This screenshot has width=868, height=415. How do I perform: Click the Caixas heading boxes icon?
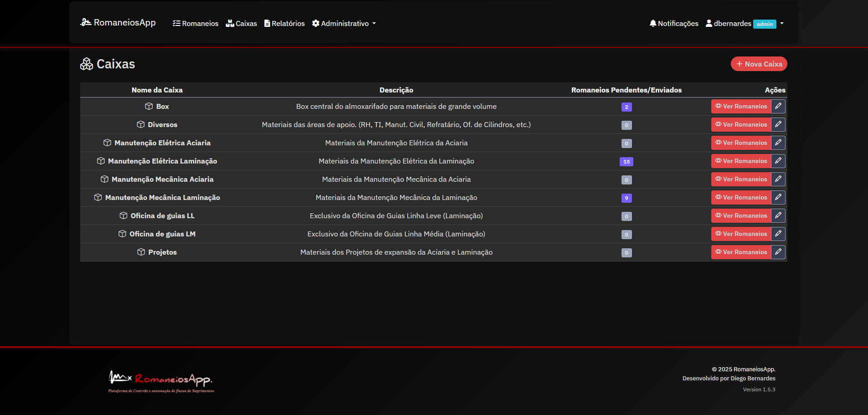(86, 64)
